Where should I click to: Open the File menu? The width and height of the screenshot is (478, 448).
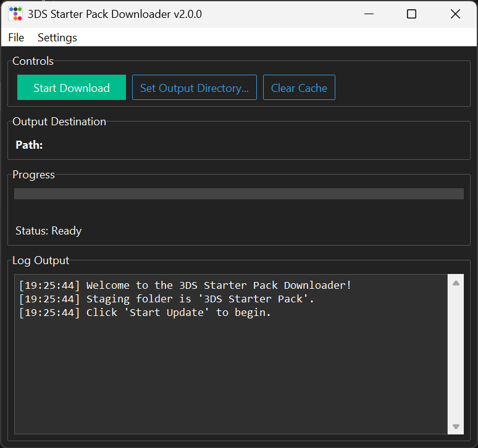pos(16,38)
